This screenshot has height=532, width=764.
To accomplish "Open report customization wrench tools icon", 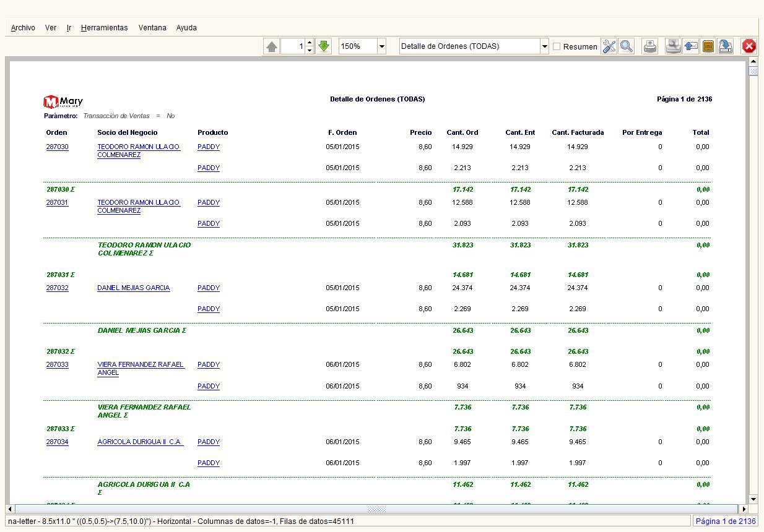I will click(x=609, y=46).
